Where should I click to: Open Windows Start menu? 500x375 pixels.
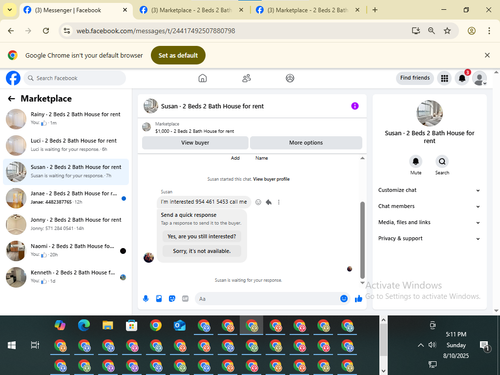coord(12,345)
